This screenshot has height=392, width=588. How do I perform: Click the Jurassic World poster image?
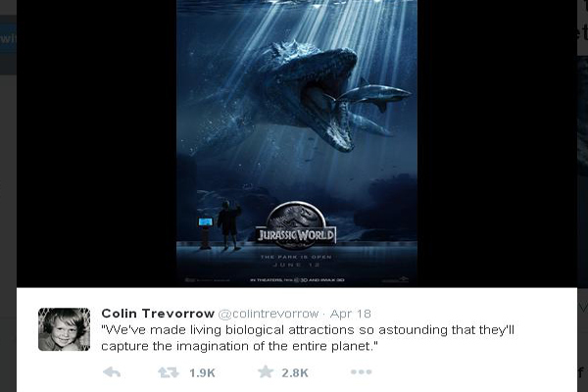(297, 143)
